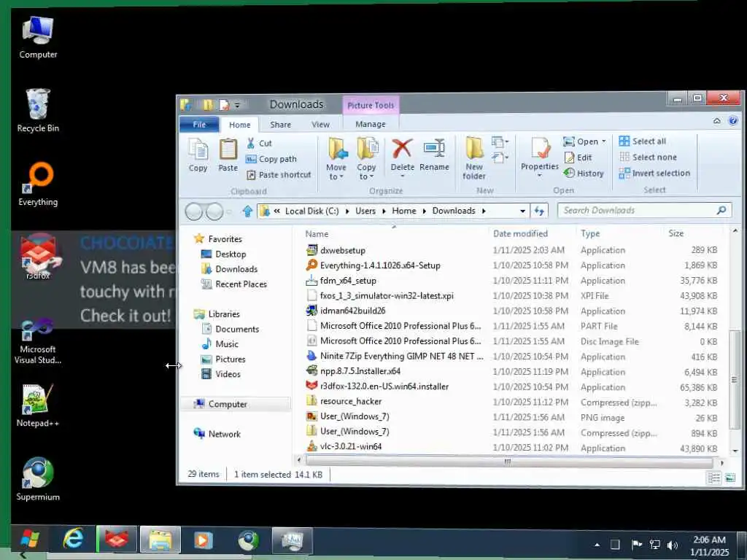
Task: Open address bar history dropdown
Action: click(522, 211)
